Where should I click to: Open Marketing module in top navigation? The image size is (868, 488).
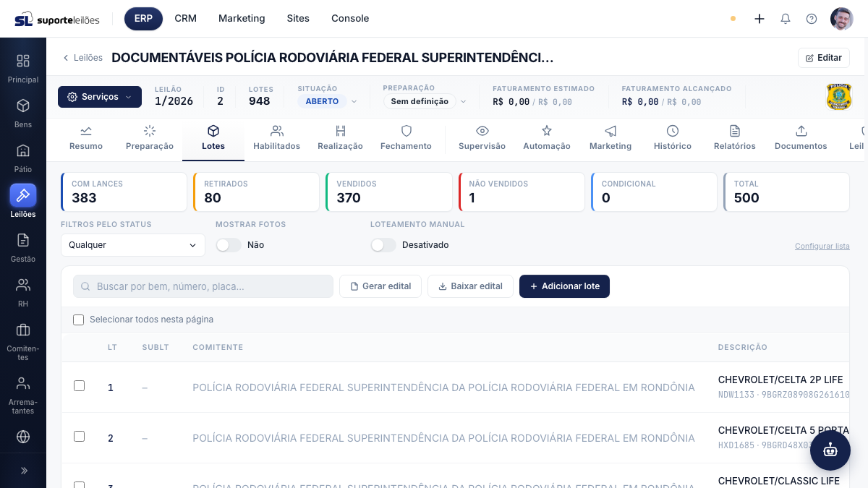242,19
